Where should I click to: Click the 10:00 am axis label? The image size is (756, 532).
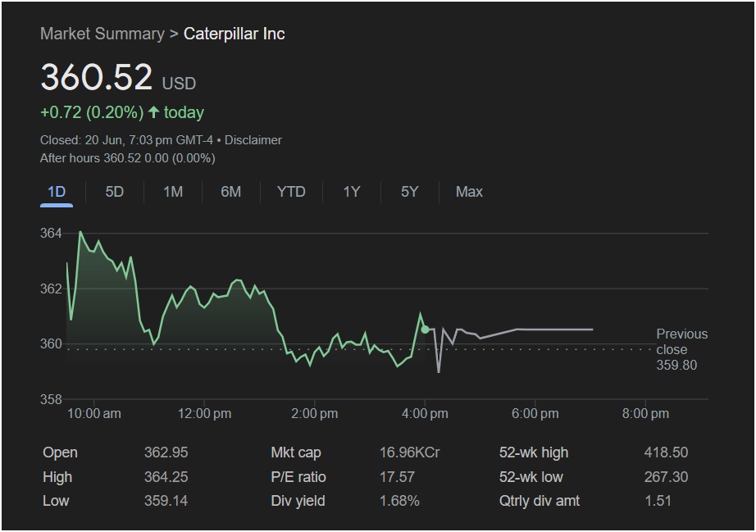coord(94,413)
